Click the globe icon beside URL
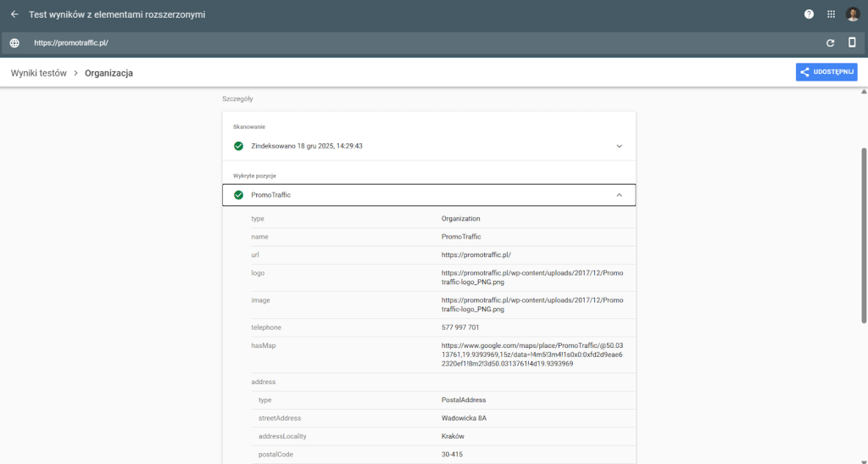This screenshot has height=464, width=868. coord(14,42)
